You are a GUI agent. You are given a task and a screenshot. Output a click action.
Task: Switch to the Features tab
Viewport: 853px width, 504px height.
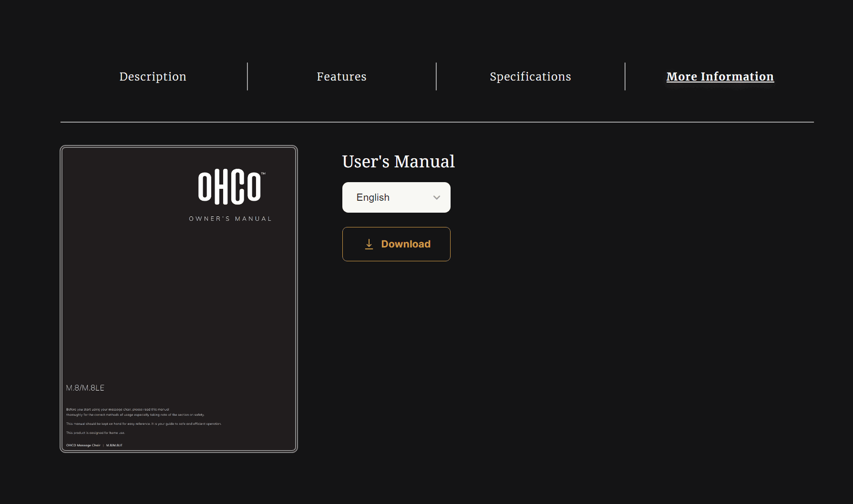[x=341, y=76]
